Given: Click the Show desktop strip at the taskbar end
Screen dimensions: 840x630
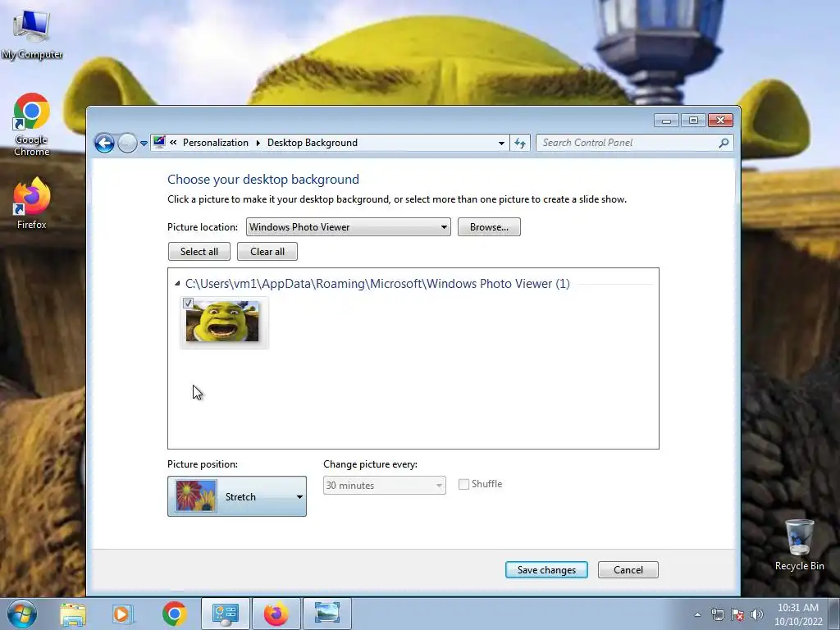Looking at the screenshot, I should click(834, 614).
